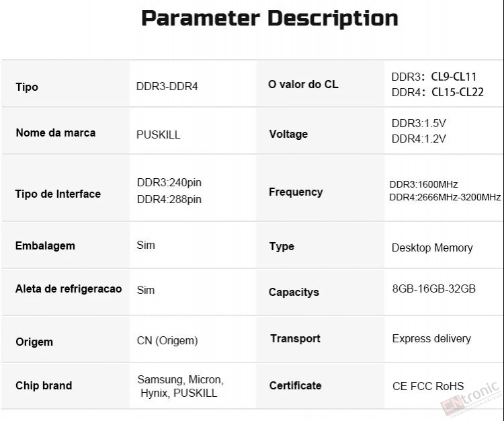Click the DDR4:288pin interface value

click(169, 200)
